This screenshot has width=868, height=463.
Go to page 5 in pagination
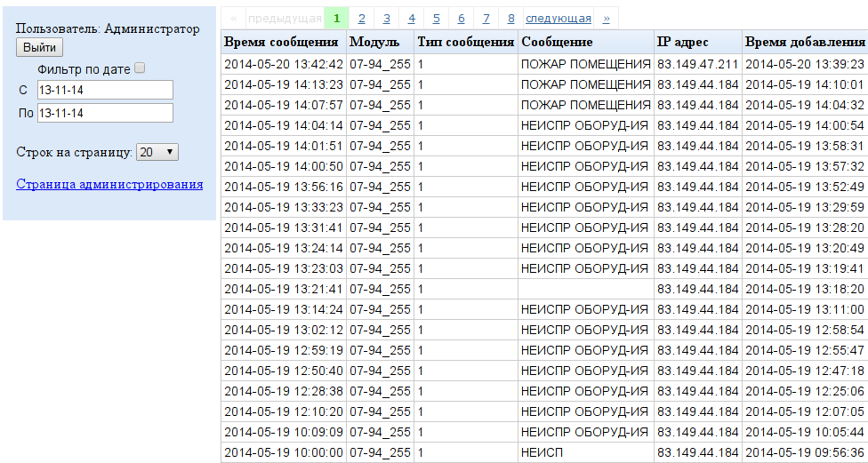436,18
